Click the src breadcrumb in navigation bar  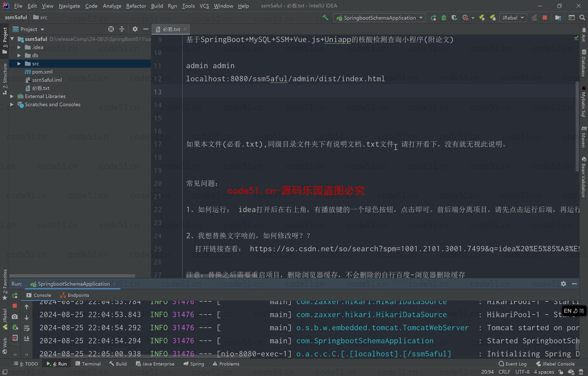[40, 17]
